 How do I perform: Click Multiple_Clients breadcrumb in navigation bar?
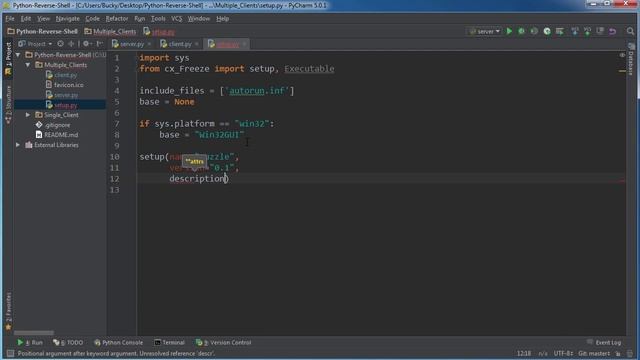pos(110,31)
